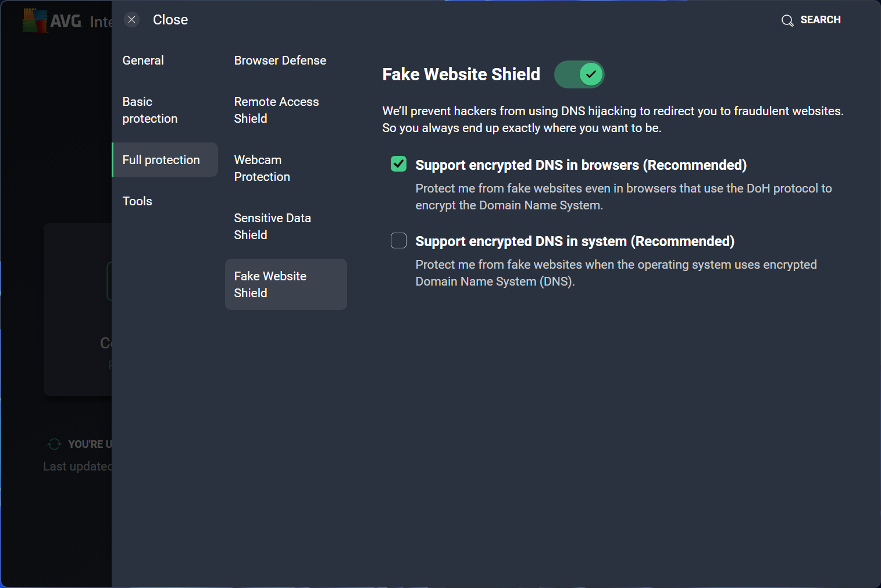Open the General settings section
This screenshot has width=881, height=588.
[143, 60]
